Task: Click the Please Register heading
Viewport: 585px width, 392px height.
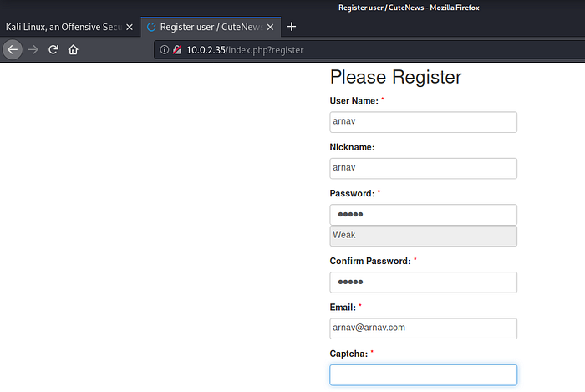Action: (x=395, y=78)
